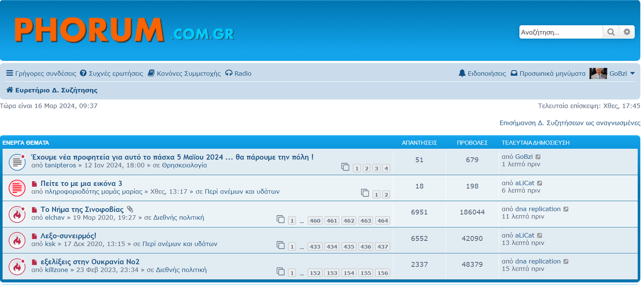Screen dimensions: 644x285
Task: Open the Radio link
Action: click(238, 74)
